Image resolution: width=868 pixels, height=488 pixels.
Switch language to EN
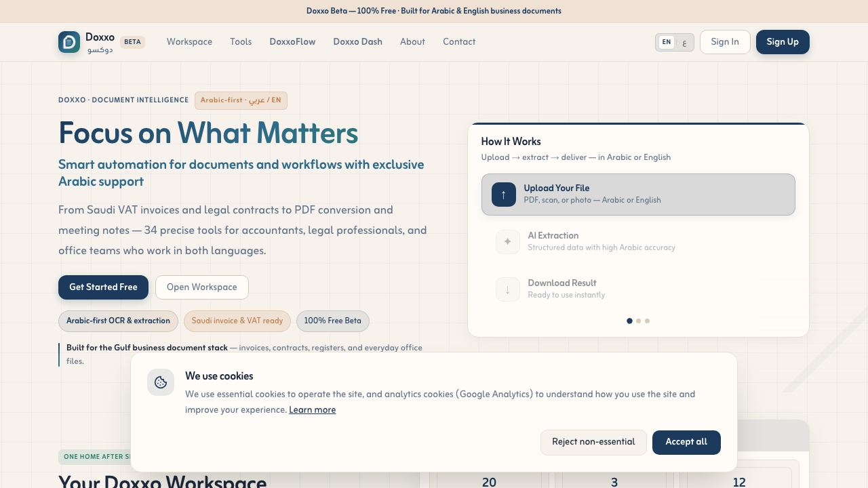667,42
